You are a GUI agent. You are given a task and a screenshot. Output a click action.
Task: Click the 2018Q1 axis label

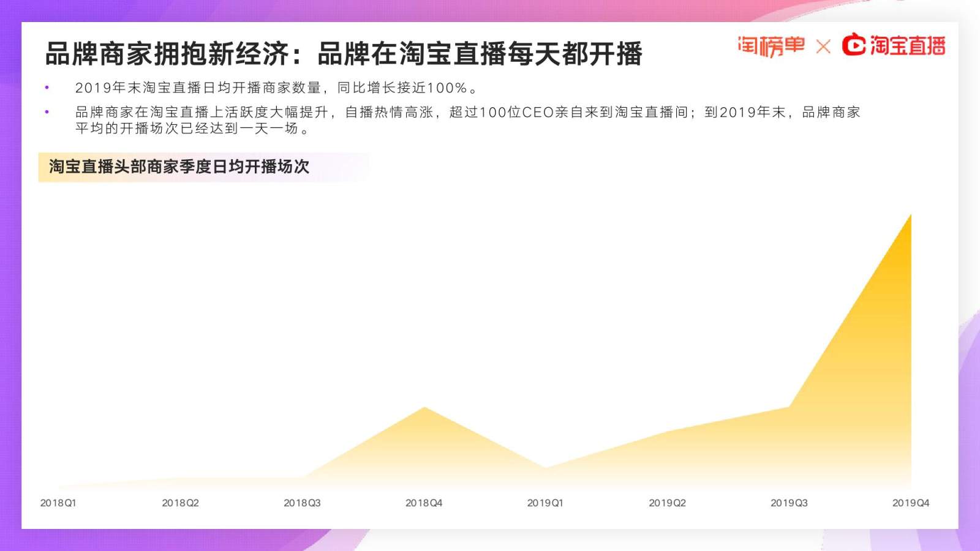pyautogui.click(x=58, y=503)
